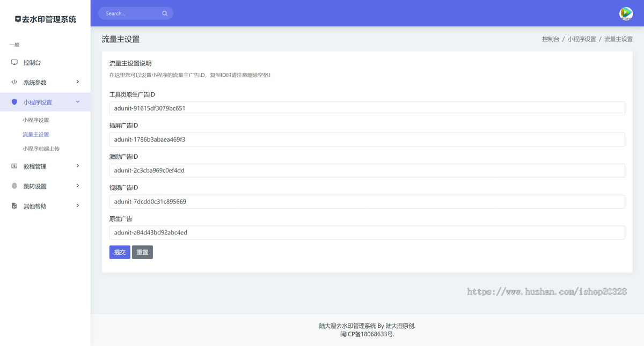The width and height of the screenshot is (644, 346).
Task: Click the 激励广告ID input field
Action: 367,171
